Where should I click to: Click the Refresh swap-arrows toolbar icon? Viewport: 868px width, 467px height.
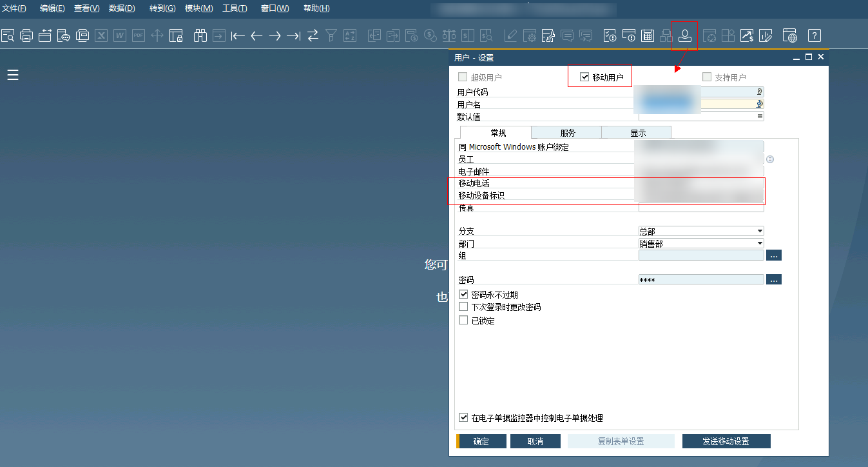point(313,35)
